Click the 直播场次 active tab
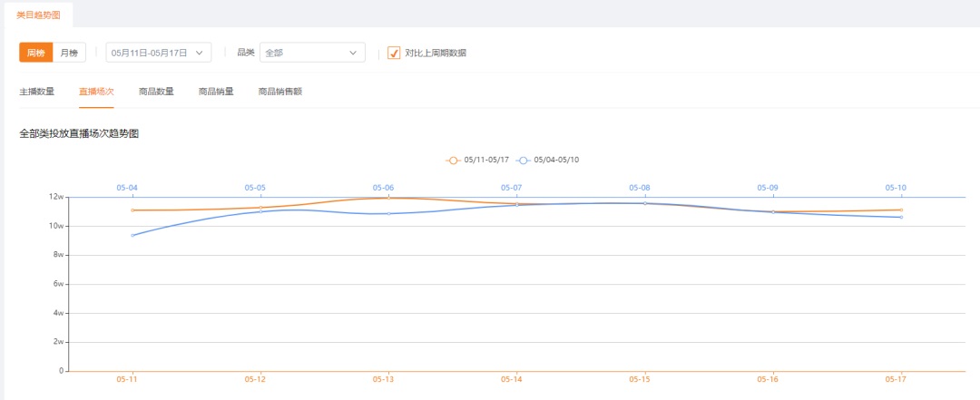 96,92
